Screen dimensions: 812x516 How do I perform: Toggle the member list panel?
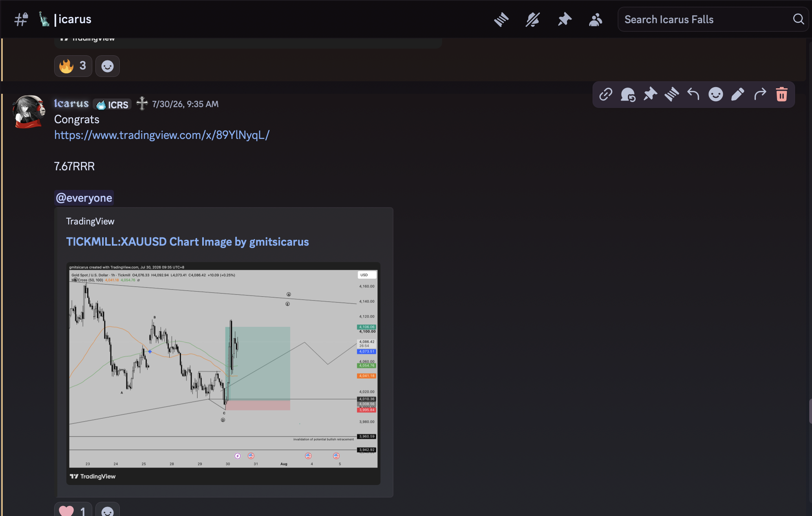[x=596, y=19]
